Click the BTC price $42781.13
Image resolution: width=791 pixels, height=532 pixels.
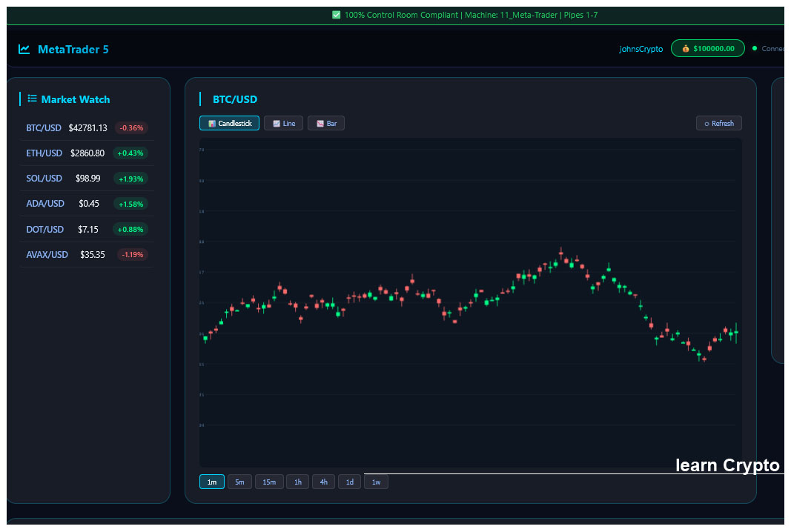coord(87,128)
